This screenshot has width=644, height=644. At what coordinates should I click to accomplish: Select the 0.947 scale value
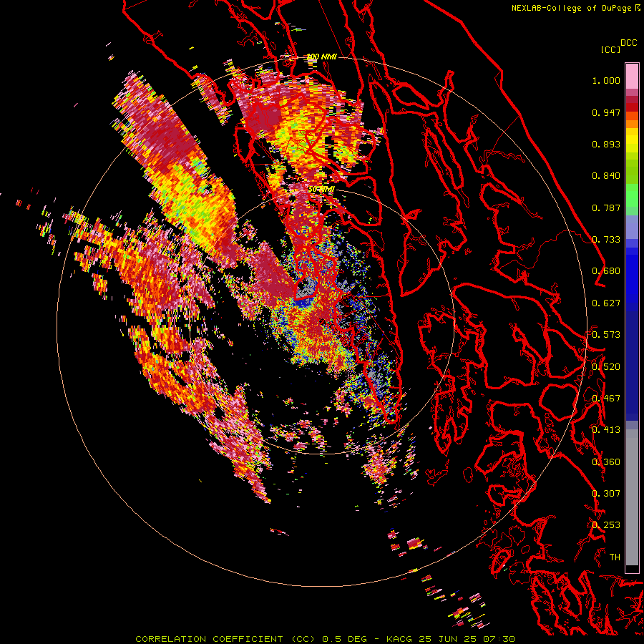606,112
